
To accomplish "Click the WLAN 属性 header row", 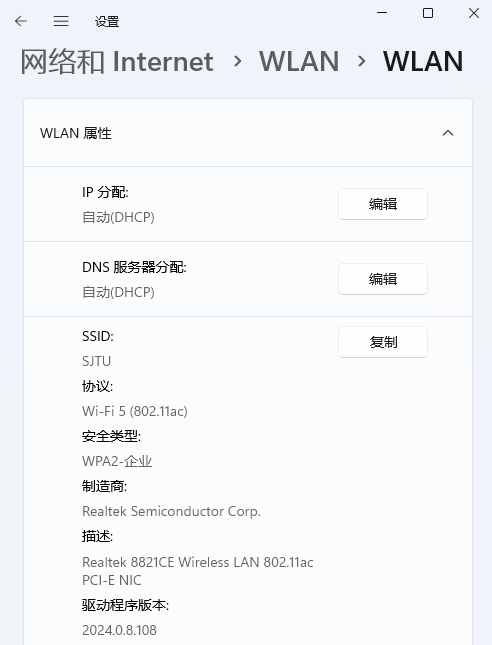I will 248,133.
